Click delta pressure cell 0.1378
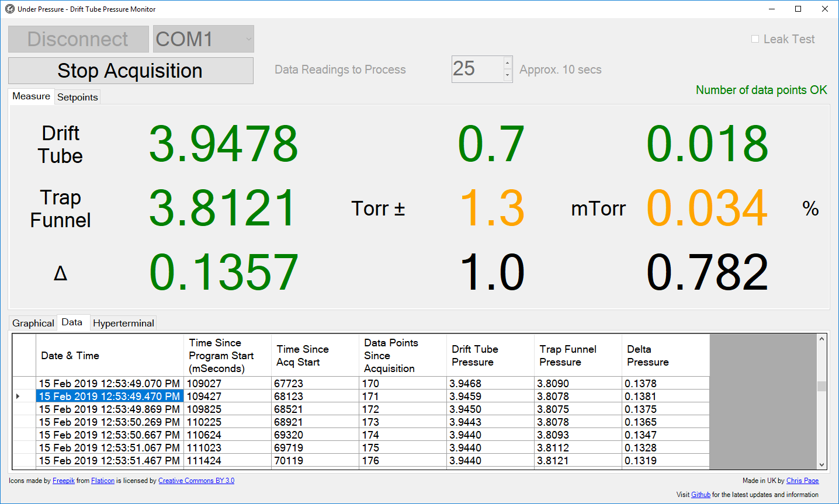Image resolution: width=839 pixels, height=504 pixels. click(x=666, y=383)
